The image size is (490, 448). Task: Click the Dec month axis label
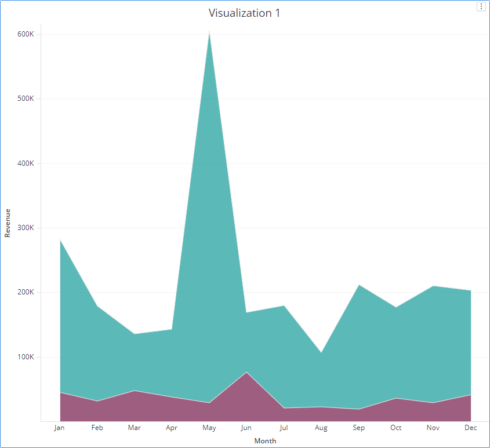[x=471, y=428]
